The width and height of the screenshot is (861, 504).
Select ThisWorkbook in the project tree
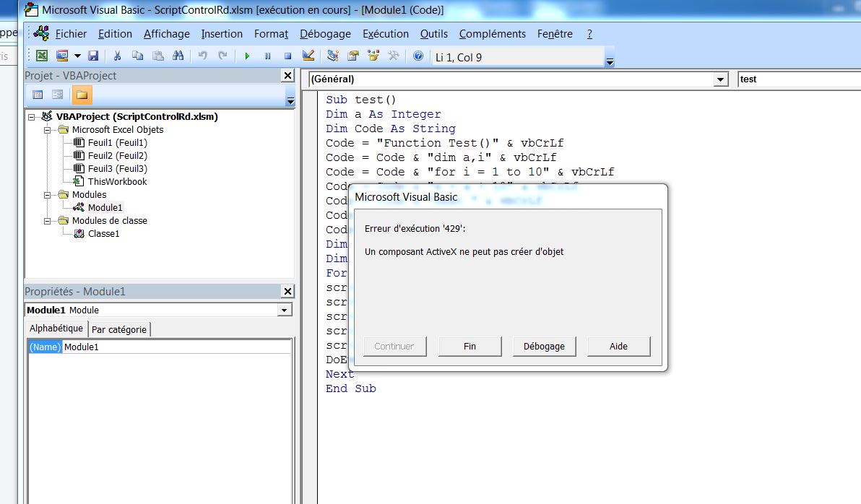tap(118, 182)
